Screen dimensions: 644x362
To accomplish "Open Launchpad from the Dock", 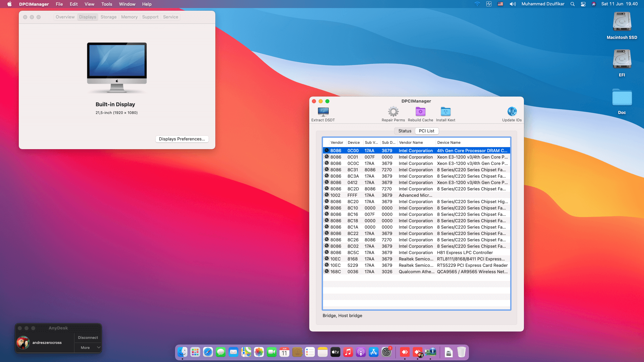I will tap(195, 352).
